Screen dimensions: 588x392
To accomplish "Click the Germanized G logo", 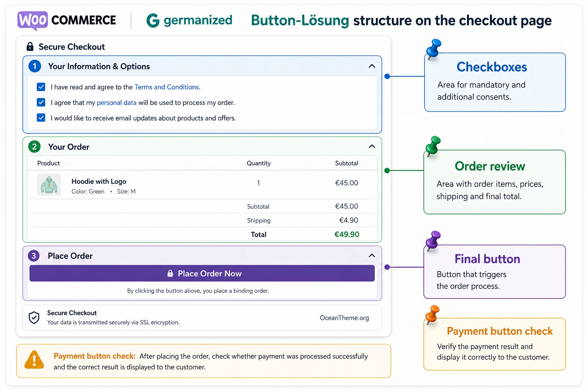I will pos(153,20).
